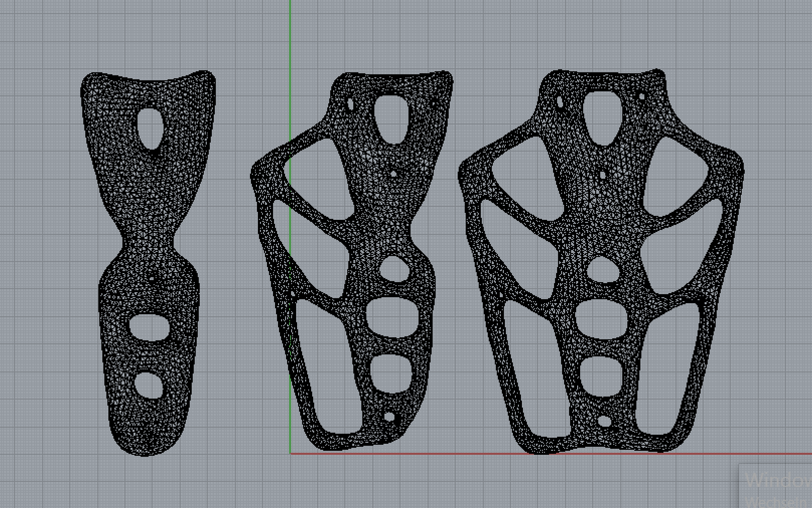
Task: Click the origin where red and green axes meet
Action: 290,454
